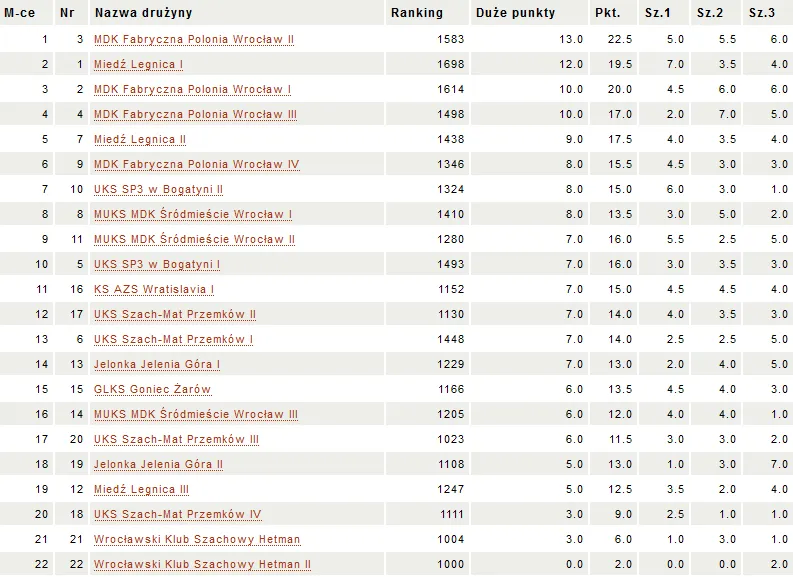
Task: Click the Nazwa drużyny column header
Action: 143,13
